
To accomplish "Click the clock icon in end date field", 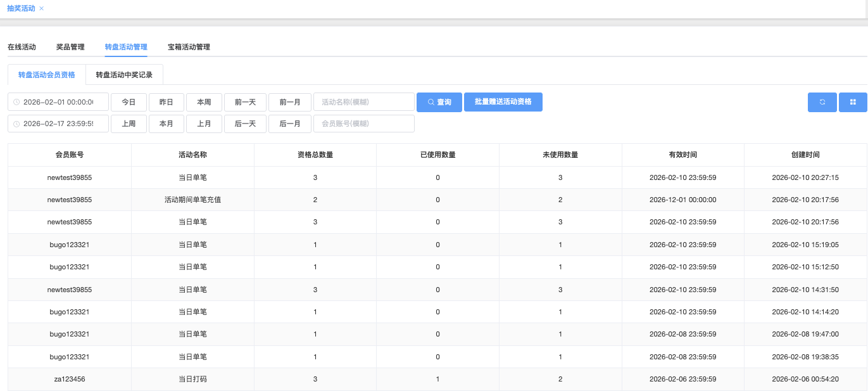I will click(x=16, y=124).
